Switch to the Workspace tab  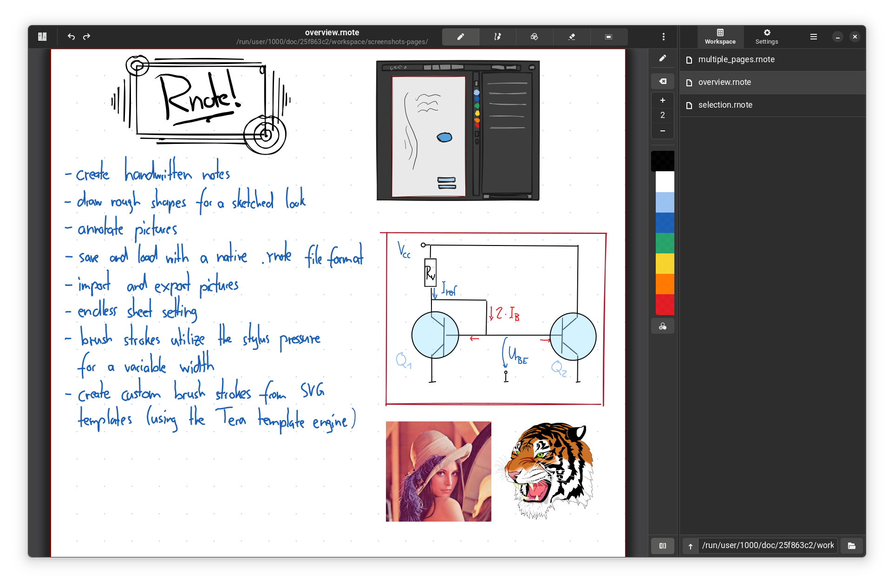pyautogui.click(x=720, y=37)
